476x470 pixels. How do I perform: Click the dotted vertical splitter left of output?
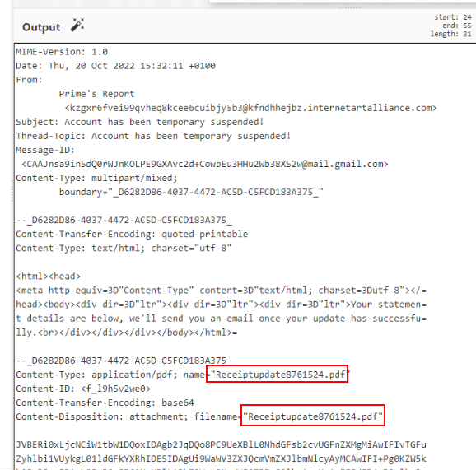pos(12,191)
